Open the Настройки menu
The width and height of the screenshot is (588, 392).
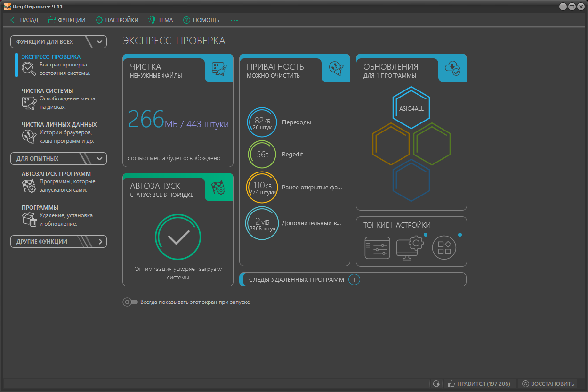(117, 20)
